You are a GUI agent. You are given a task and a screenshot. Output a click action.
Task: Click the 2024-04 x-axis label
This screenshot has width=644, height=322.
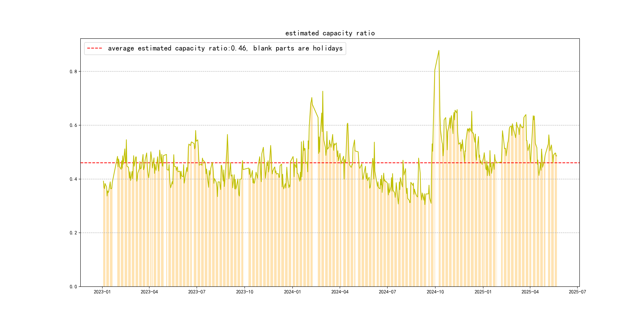point(340,292)
